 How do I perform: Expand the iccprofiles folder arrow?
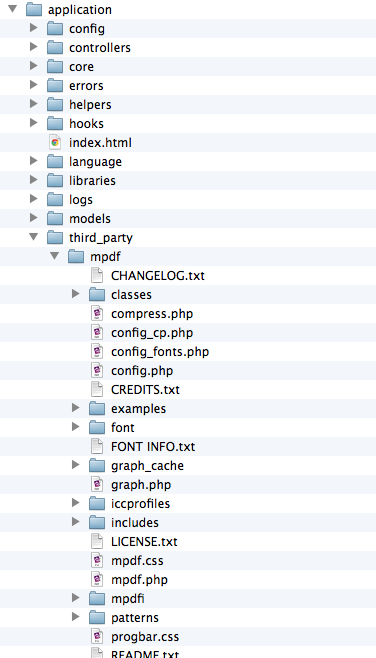click(76, 503)
